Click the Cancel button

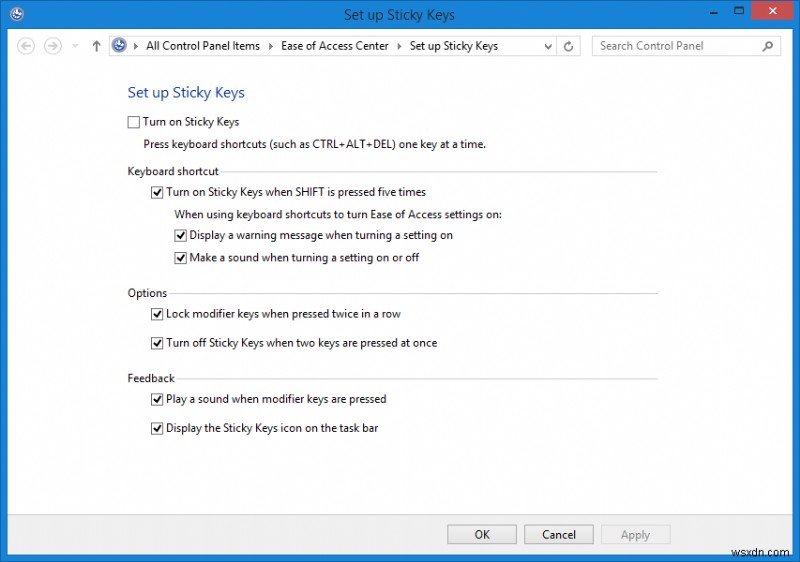[559, 534]
